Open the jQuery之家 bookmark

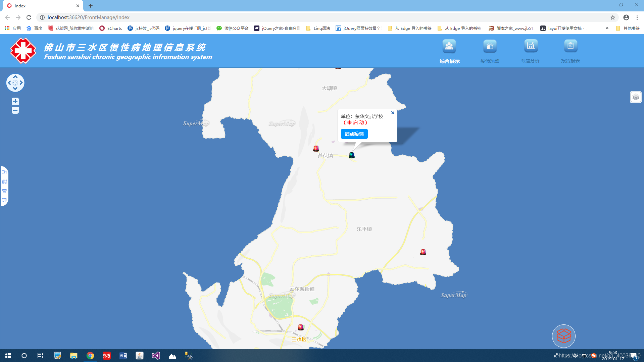tap(277, 28)
